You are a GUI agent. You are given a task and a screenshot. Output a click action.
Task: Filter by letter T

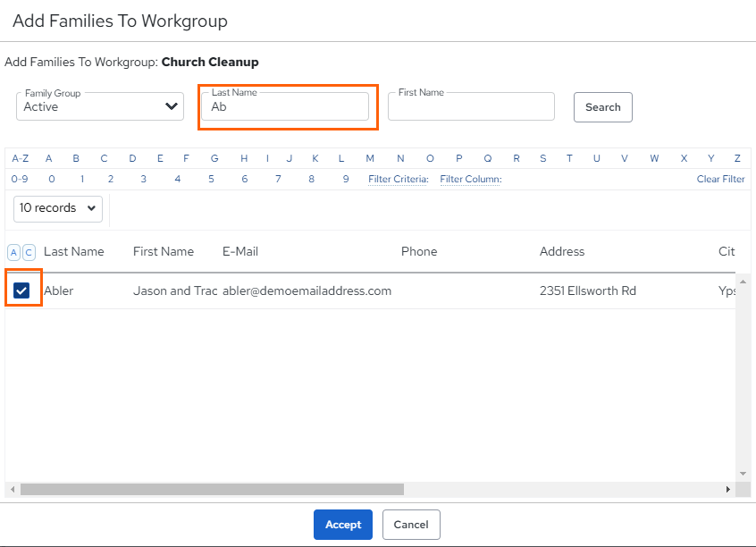(569, 158)
